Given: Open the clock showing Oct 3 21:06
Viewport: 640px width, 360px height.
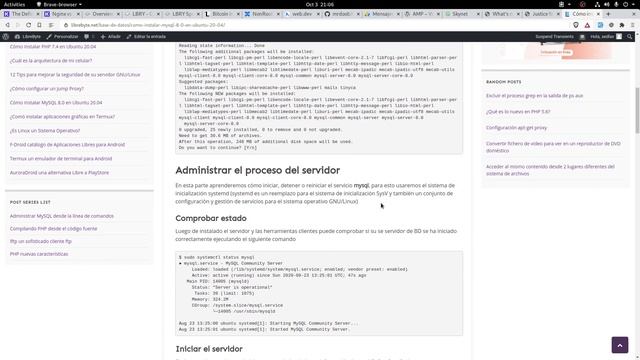Looking at the screenshot, I should [x=320, y=4].
